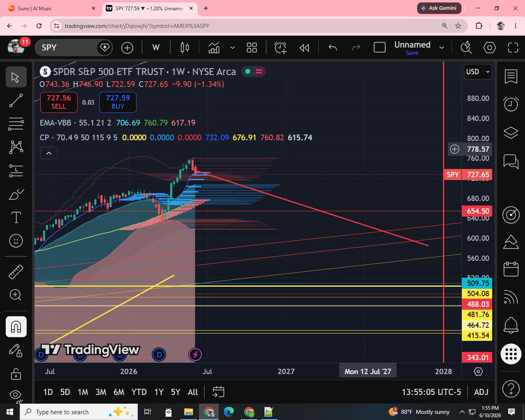The width and height of the screenshot is (525, 420).
Task: Click the purple lightning event marker
Action: [195, 354]
